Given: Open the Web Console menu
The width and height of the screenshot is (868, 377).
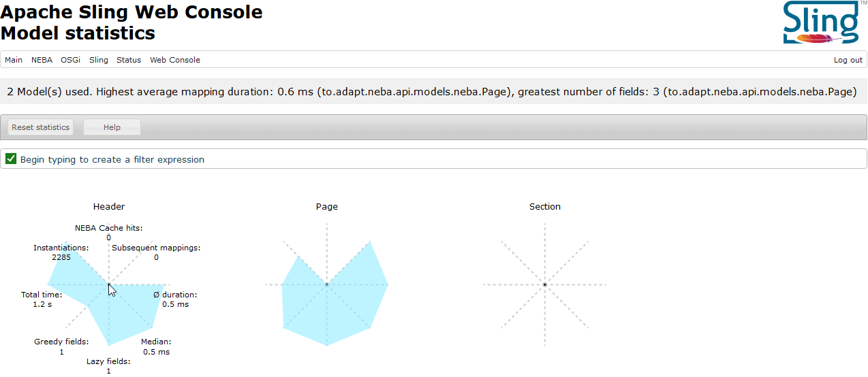Looking at the screenshot, I should 175,60.
